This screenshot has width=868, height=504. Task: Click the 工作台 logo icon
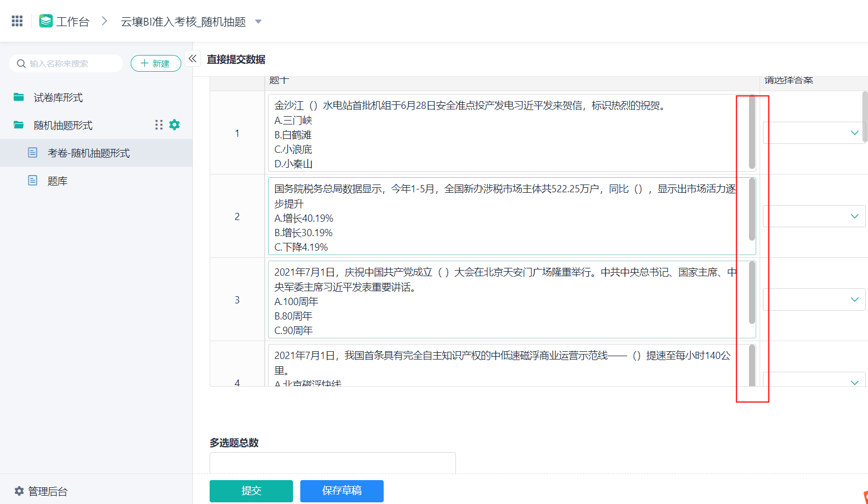46,21
